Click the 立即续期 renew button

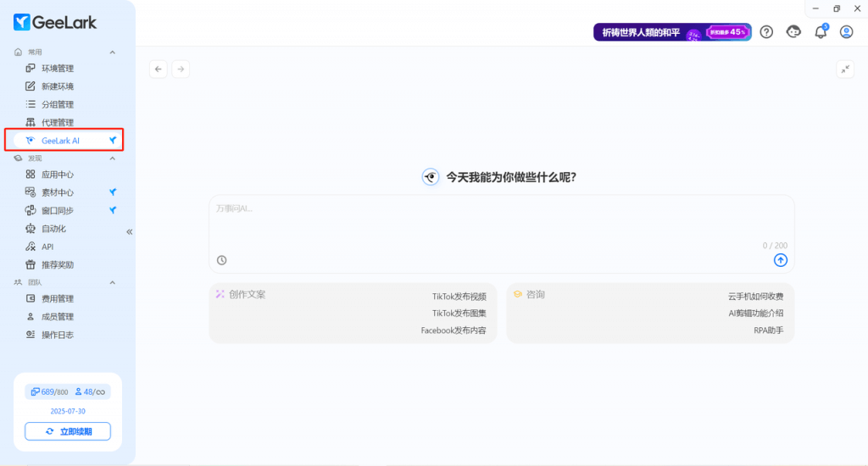68,431
